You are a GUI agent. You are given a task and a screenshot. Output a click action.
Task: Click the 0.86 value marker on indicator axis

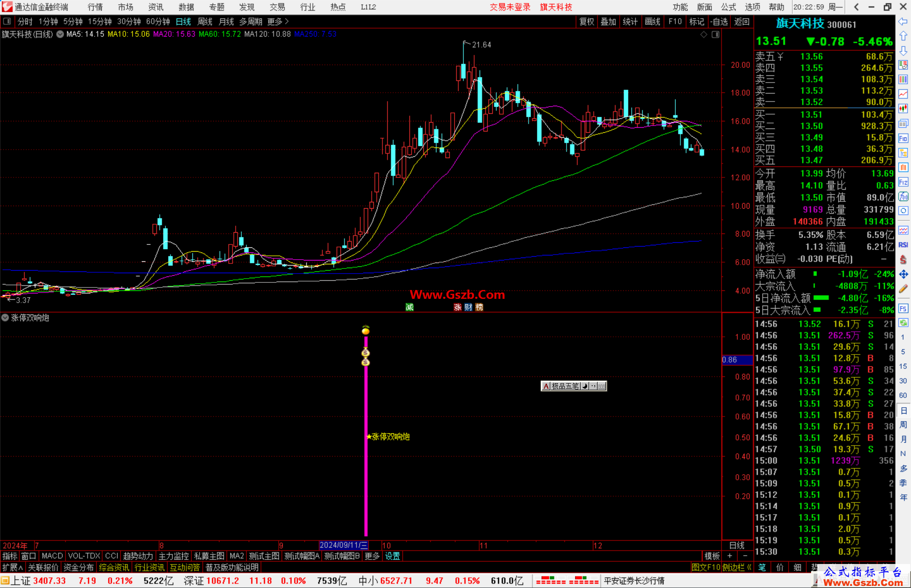(x=737, y=360)
